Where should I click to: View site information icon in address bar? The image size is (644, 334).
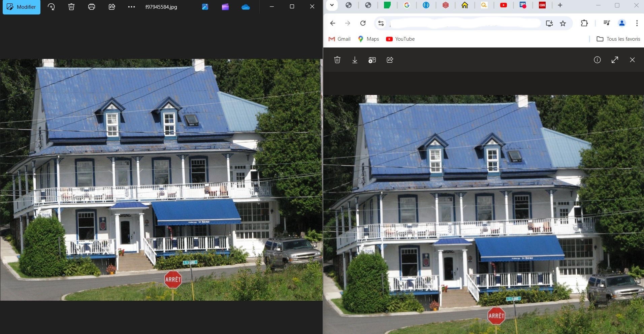381,23
